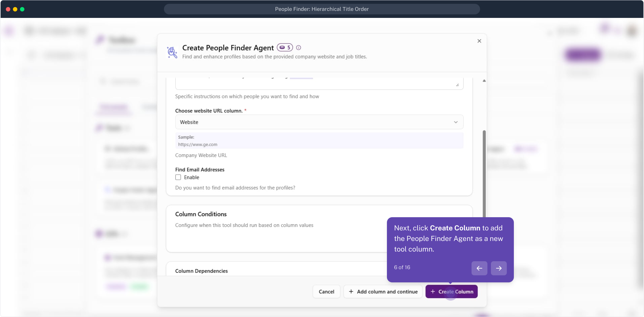Click the '6 of 16' step counter
This screenshot has width=644, height=317.
coord(402,267)
